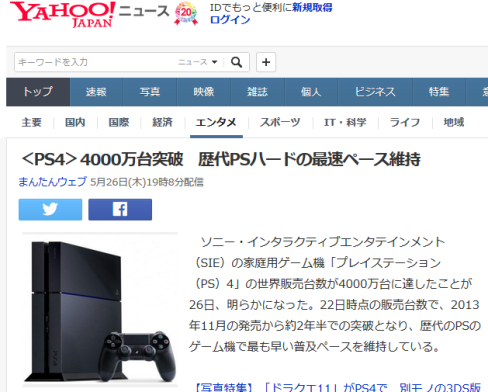Click the まんたんウェブ source link

[x=52, y=182]
